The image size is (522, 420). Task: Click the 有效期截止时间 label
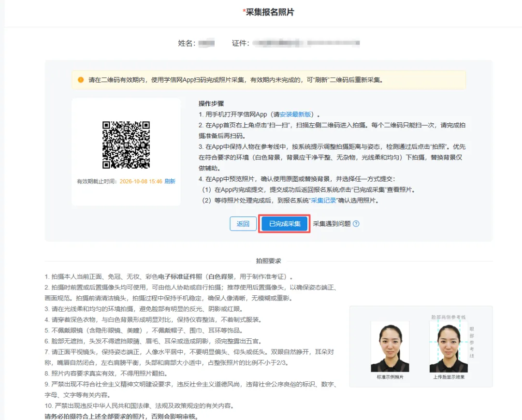(97, 181)
